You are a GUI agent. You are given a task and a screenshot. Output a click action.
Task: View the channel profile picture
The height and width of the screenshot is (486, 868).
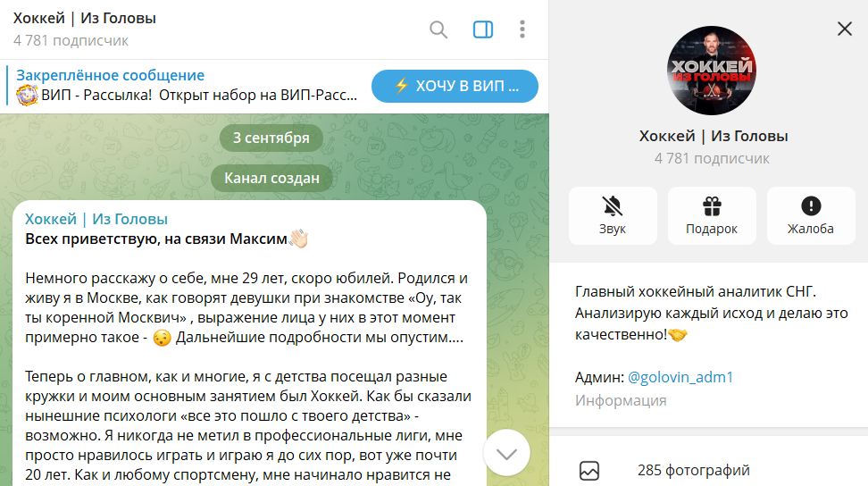point(712,71)
